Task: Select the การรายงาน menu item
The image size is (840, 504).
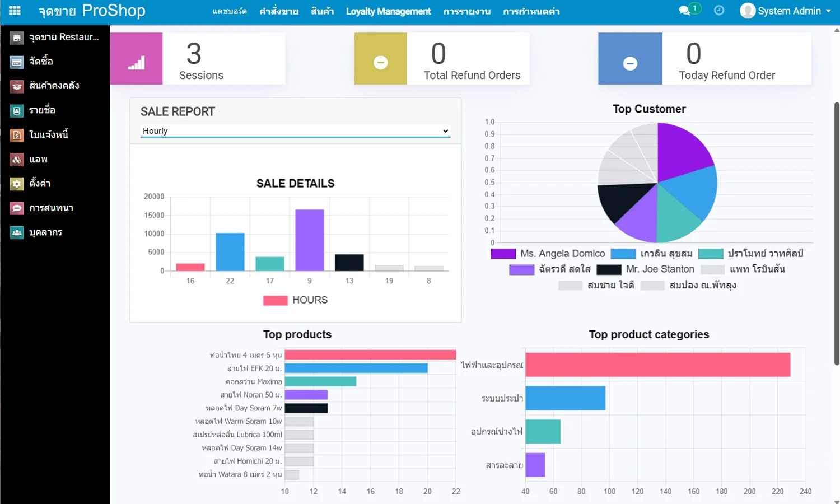Action: pos(467,11)
